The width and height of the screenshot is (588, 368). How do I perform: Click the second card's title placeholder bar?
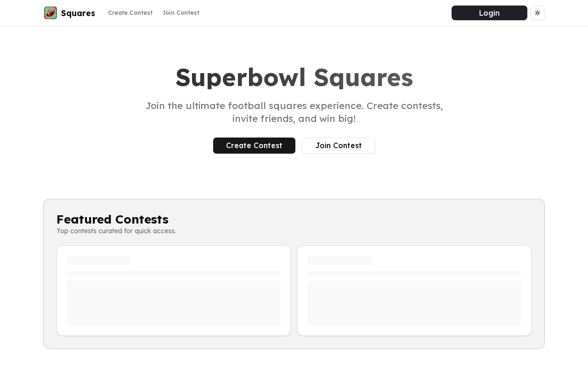click(339, 261)
